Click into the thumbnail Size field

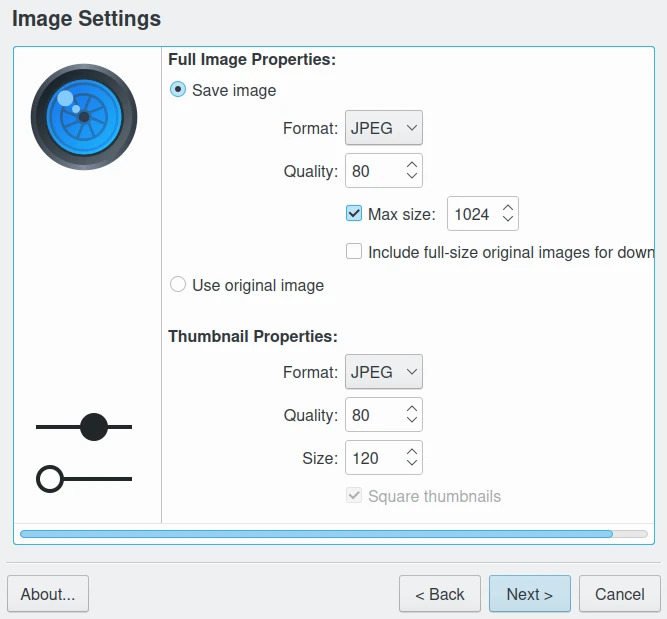click(x=372, y=458)
